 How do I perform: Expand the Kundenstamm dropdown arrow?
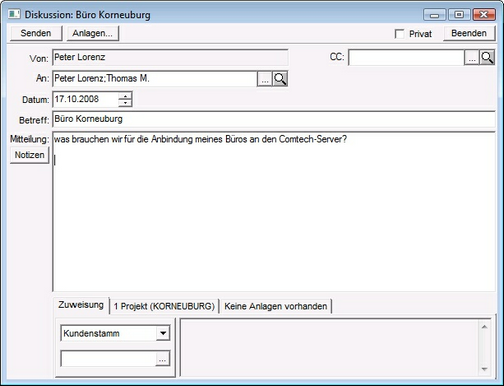(x=163, y=333)
